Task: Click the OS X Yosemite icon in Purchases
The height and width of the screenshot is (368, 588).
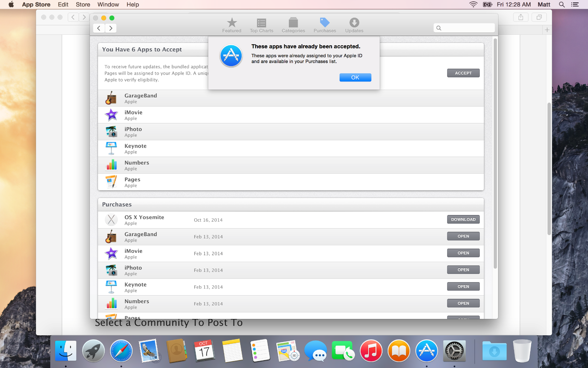Action: [111, 220]
